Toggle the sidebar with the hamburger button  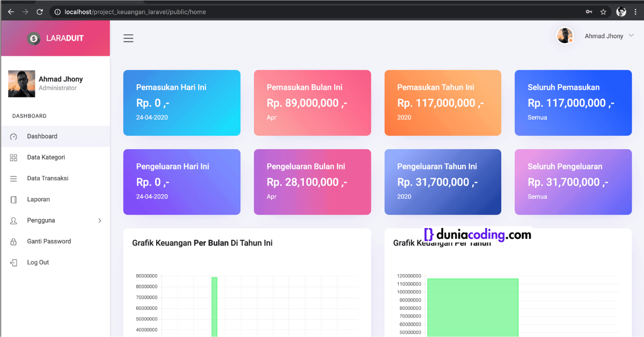128,38
